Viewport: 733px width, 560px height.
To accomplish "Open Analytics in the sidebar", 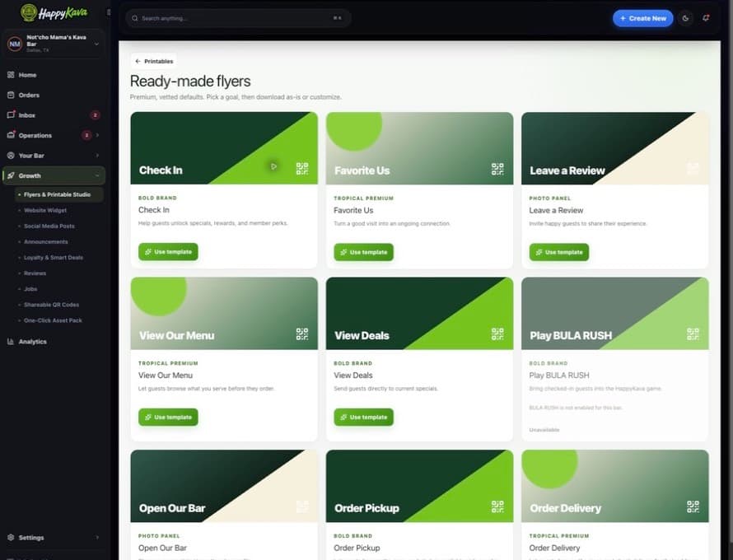I will pyautogui.click(x=54, y=342).
